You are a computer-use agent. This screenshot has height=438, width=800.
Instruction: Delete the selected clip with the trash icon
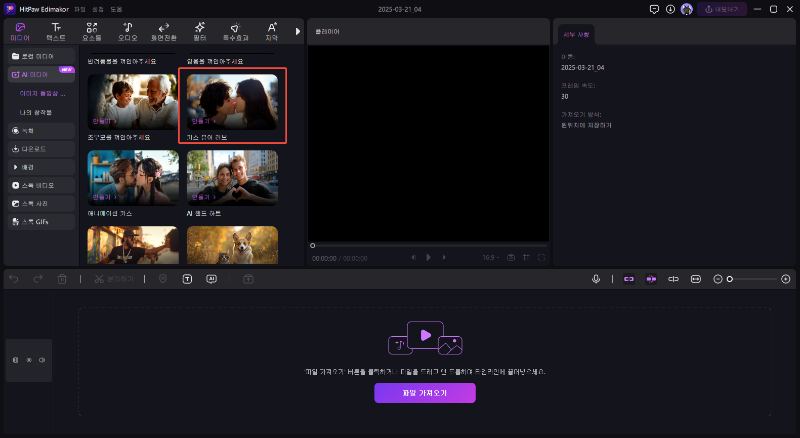click(x=62, y=279)
